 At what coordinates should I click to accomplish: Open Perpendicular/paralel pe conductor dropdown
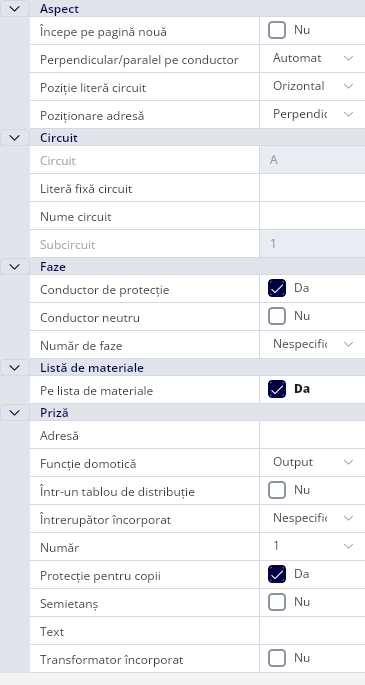pos(312,59)
